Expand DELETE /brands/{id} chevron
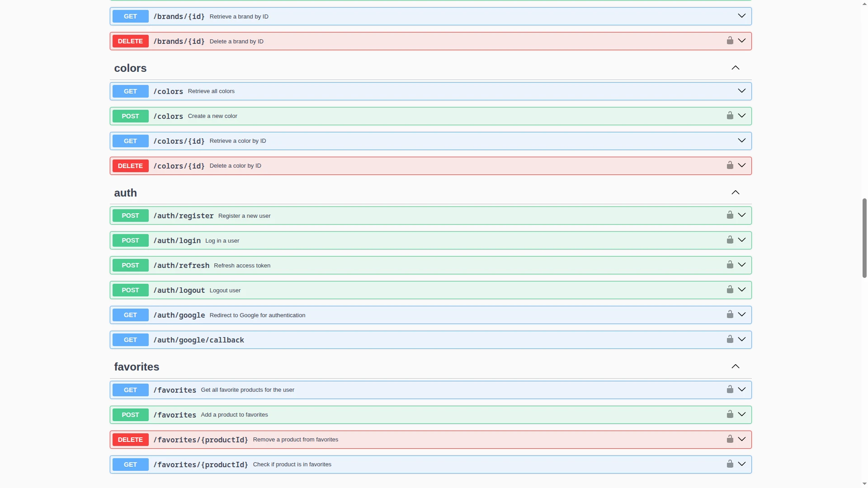The width and height of the screenshot is (868, 488). click(742, 41)
